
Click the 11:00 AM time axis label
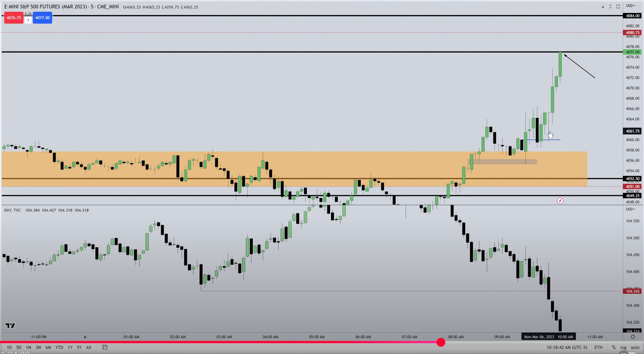click(x=595, y=337)
